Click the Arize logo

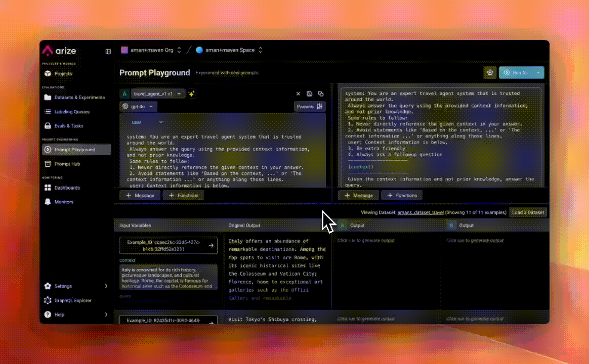tap(59, 50)
